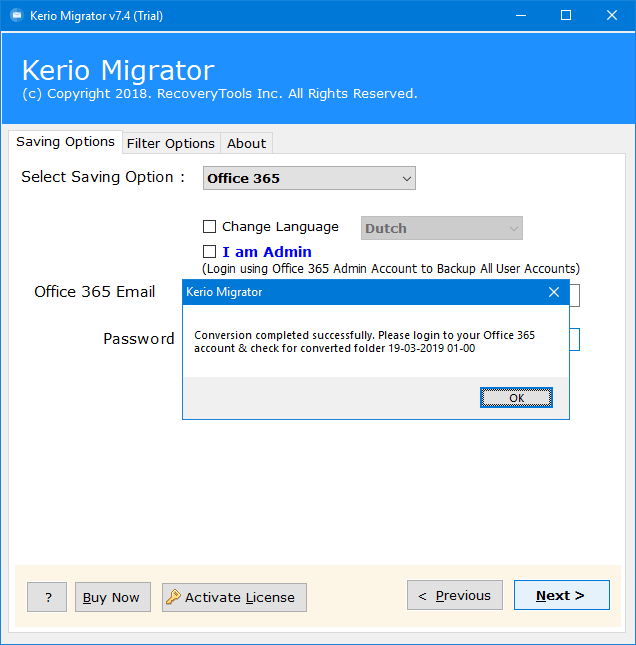Click the Buy Now button
636x645 pixels.
113,597
